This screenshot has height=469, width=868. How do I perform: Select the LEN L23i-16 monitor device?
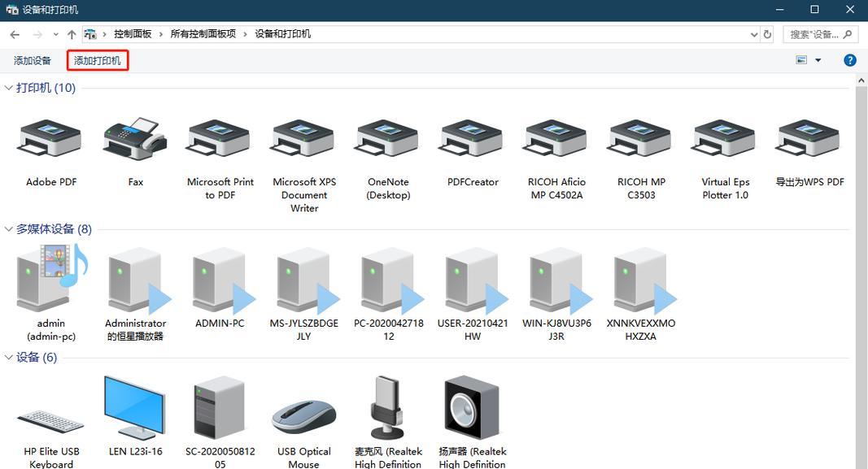click(x=134, y=408)
